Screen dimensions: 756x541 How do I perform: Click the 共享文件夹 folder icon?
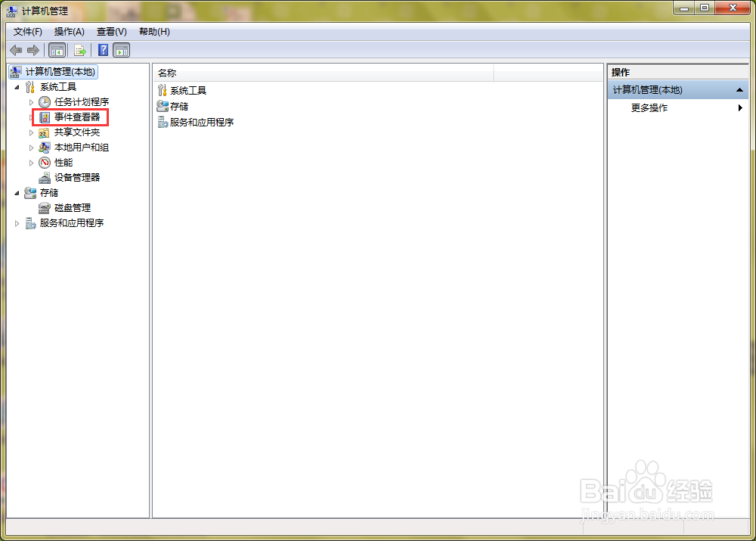point(44,132)
